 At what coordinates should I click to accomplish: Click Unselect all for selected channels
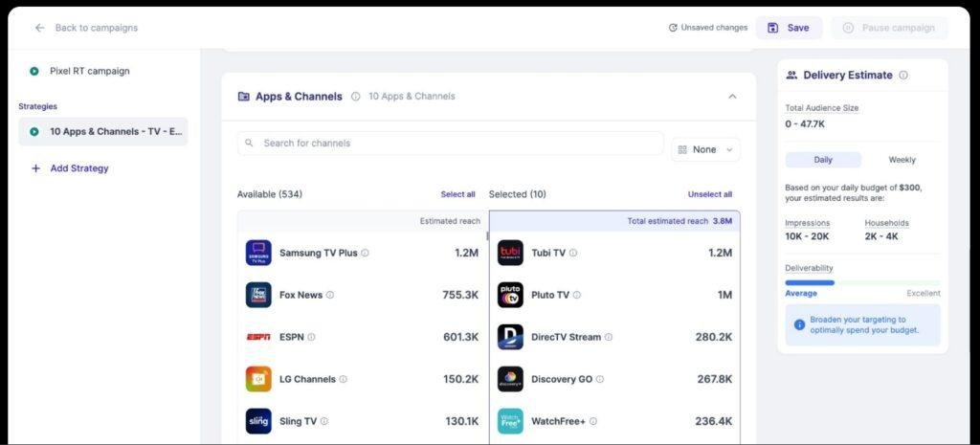pyautogui.click(x=710, y=194)
